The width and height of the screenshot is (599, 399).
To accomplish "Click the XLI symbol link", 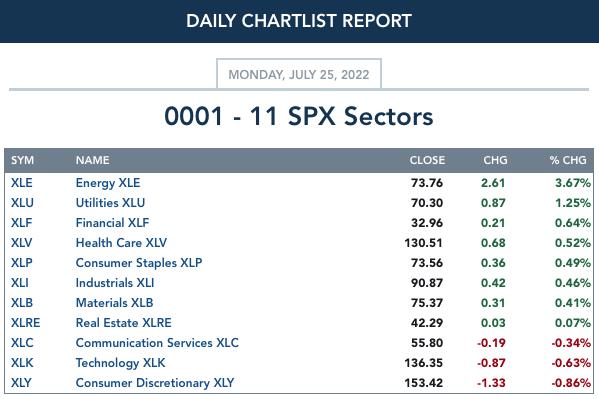I will pos(20,282).
